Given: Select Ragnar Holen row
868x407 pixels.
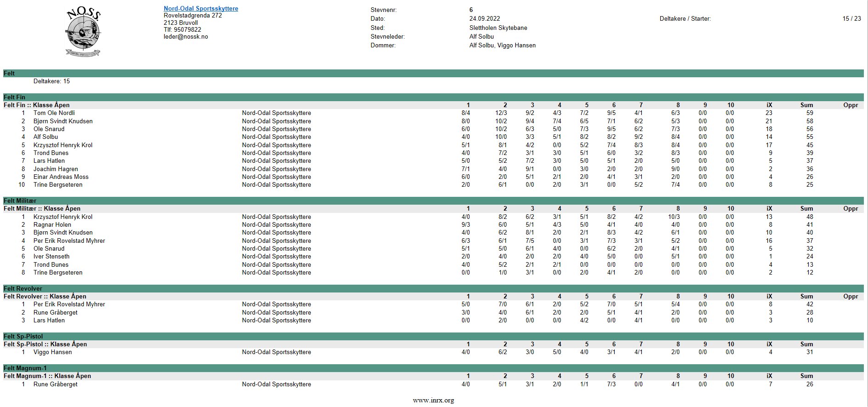Looking at the screenshot, I should [x=434, y=225].
